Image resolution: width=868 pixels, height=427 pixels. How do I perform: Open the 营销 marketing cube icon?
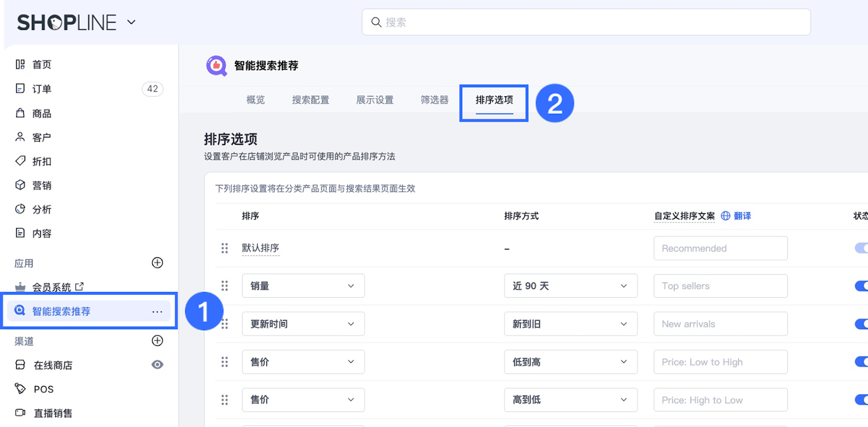tap(20, 185)
